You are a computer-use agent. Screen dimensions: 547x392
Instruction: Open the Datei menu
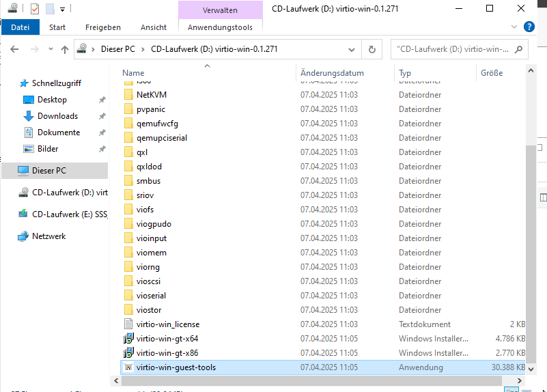tap(20, 27)
